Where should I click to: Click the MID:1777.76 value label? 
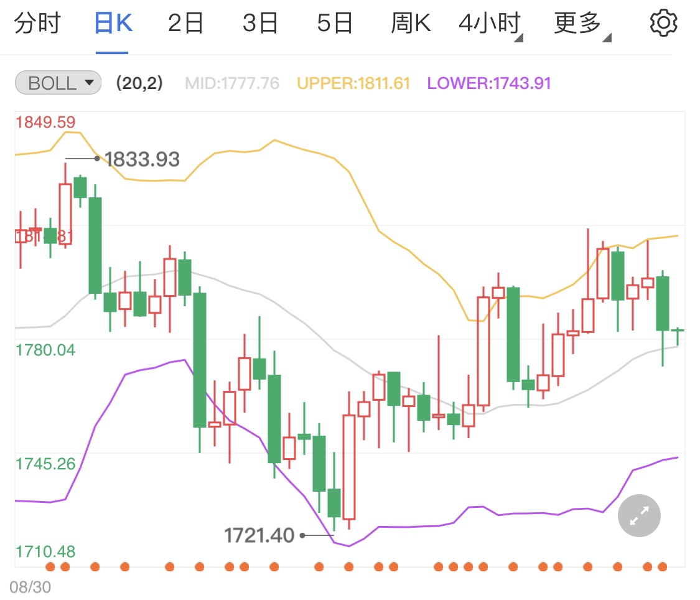232,83
